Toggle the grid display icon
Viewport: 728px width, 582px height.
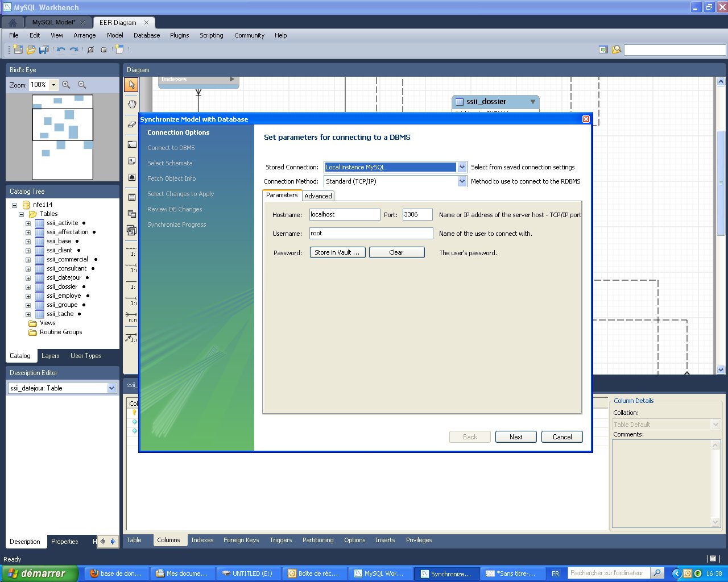(x=104, y=49)
